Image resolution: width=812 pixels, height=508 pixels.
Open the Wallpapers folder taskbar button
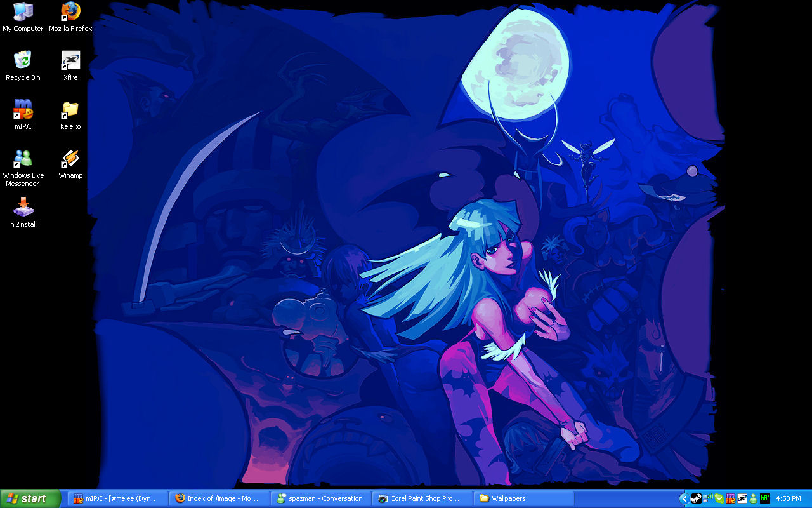tap(523, 498)
